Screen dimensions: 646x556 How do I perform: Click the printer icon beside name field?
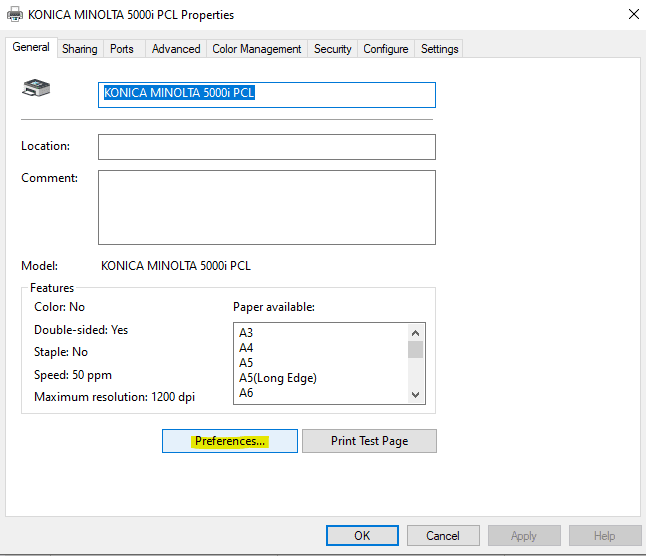[36, 88]
